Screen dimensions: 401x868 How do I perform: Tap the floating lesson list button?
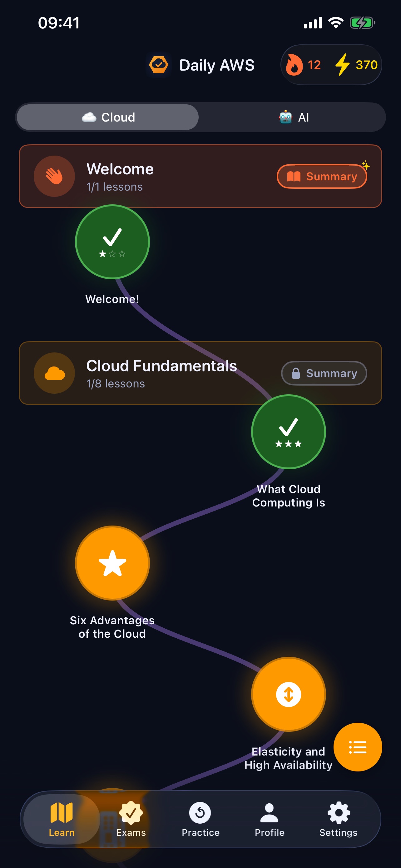(358, 747)
